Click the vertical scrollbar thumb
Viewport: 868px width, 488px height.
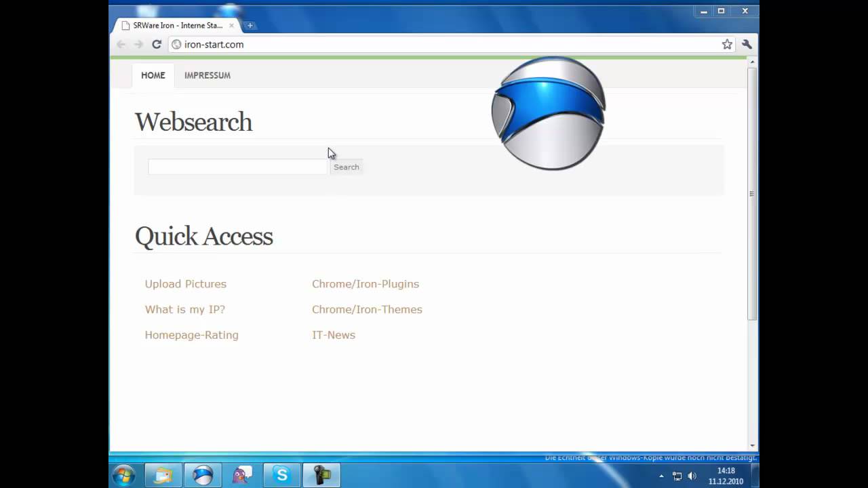click(x=752, y=194)
